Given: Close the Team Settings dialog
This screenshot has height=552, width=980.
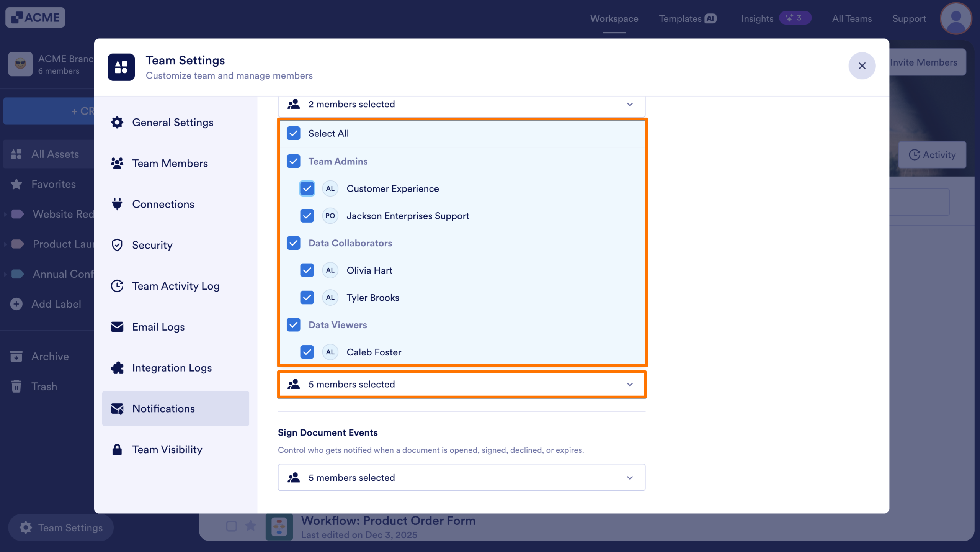Looking at the screenshot, I should [x=862, y=66].
